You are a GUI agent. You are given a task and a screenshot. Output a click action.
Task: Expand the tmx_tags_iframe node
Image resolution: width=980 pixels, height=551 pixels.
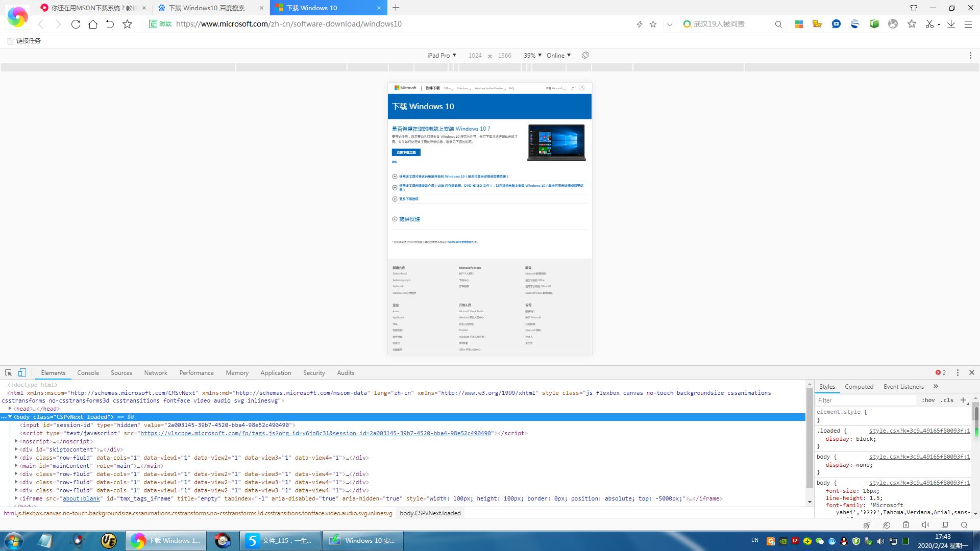tap(16, 498)
